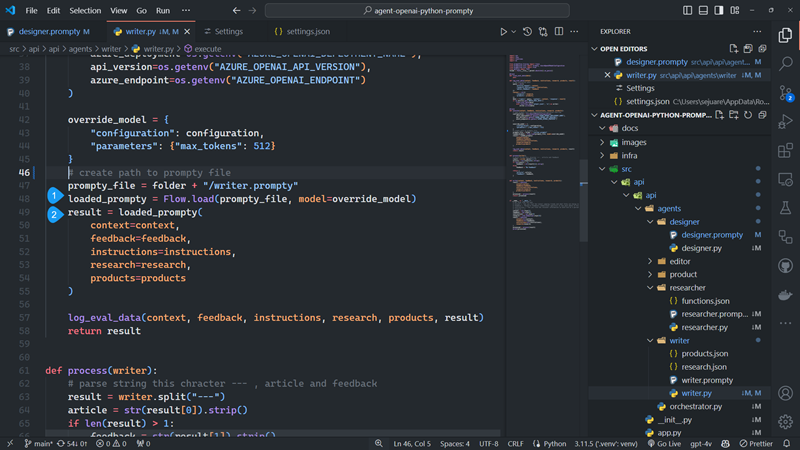Toggle the bottom panel layout button

pos(703,10)
